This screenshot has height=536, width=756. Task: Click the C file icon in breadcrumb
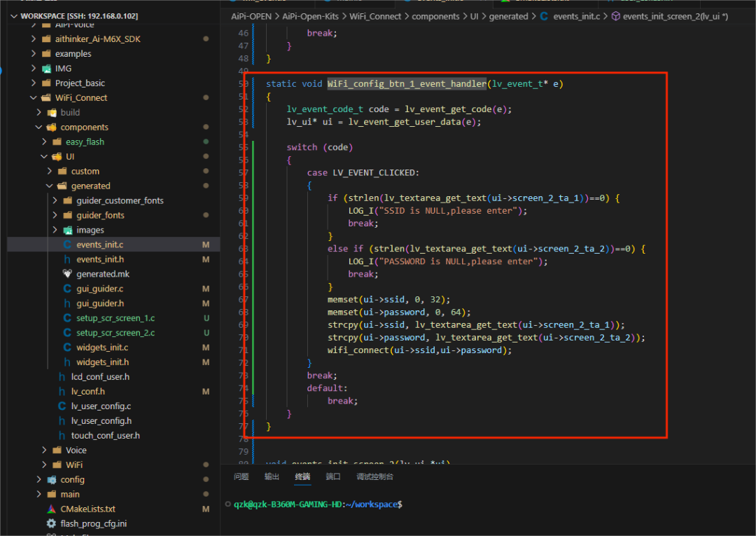(544, 16)
